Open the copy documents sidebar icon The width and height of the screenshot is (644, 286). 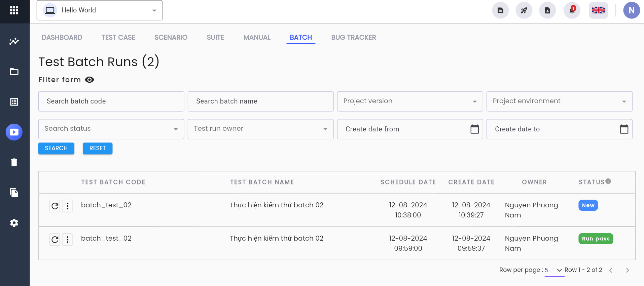pyautogui.click(x=14, y=193)
